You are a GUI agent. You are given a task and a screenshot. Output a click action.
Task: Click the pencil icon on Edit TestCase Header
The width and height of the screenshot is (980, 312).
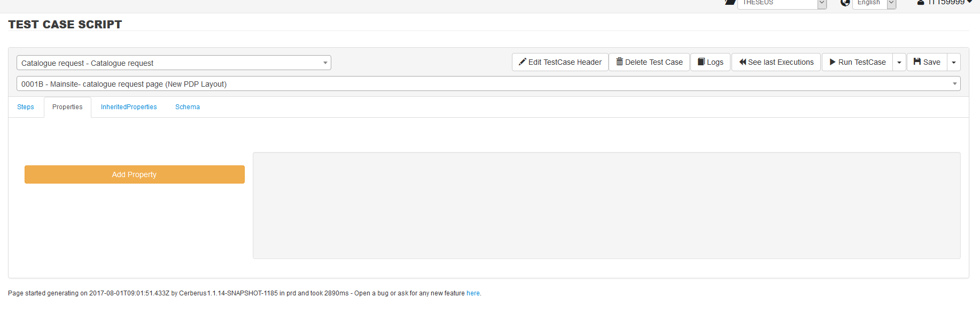tap(523, 62)
